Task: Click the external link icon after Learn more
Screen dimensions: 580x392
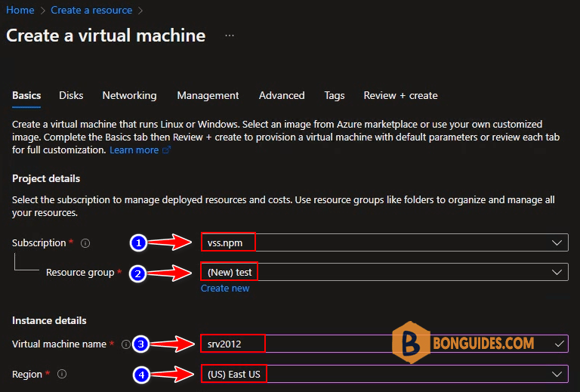Action: tap(166, 150)
